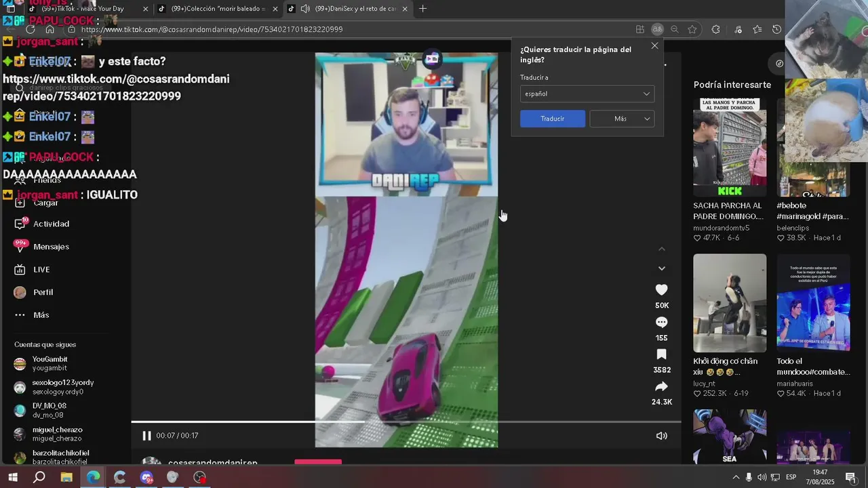
Task: Go to the next video with the down chevron
Action: tap(662, 268)
